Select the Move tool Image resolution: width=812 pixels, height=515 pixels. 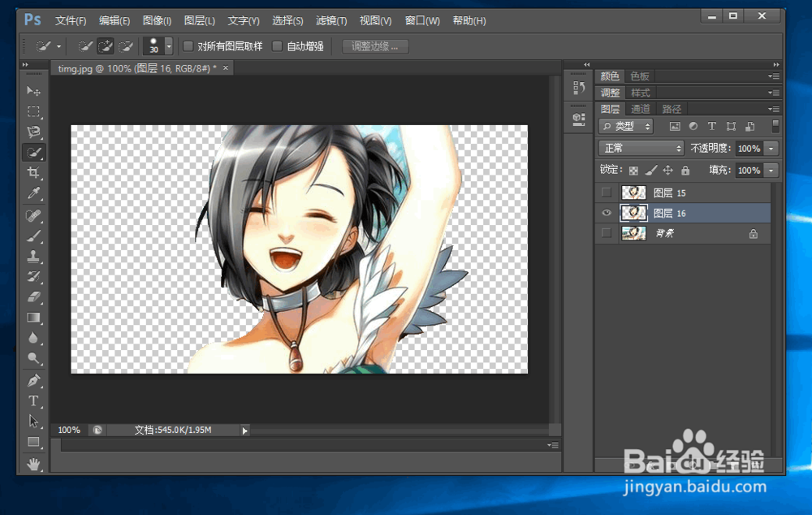pos(33,91)
